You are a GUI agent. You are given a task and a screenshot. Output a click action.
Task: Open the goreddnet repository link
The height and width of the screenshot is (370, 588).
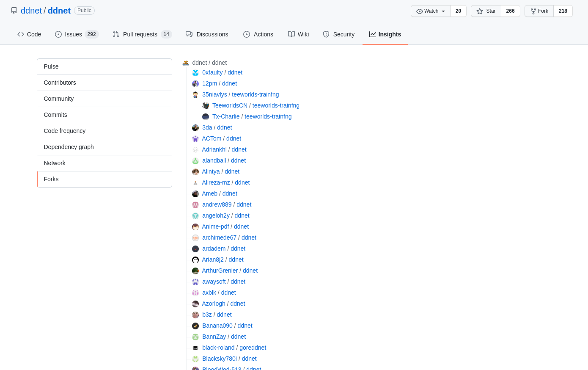(x=253, y=348)
